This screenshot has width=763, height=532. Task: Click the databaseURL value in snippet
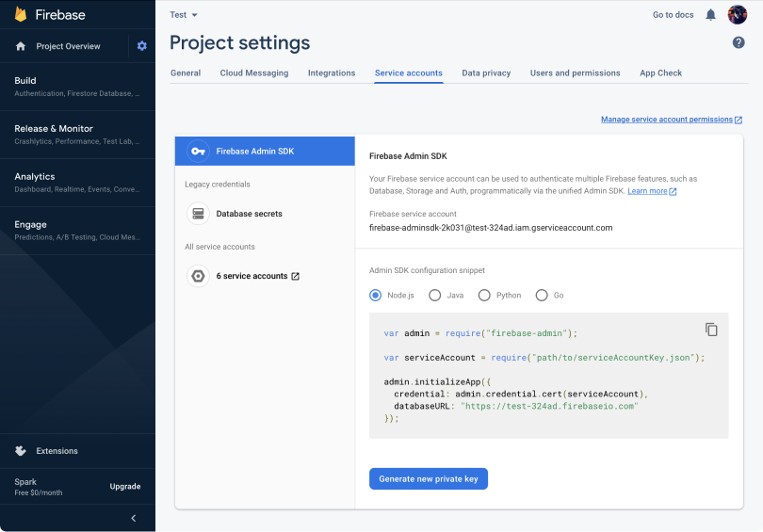549,406
